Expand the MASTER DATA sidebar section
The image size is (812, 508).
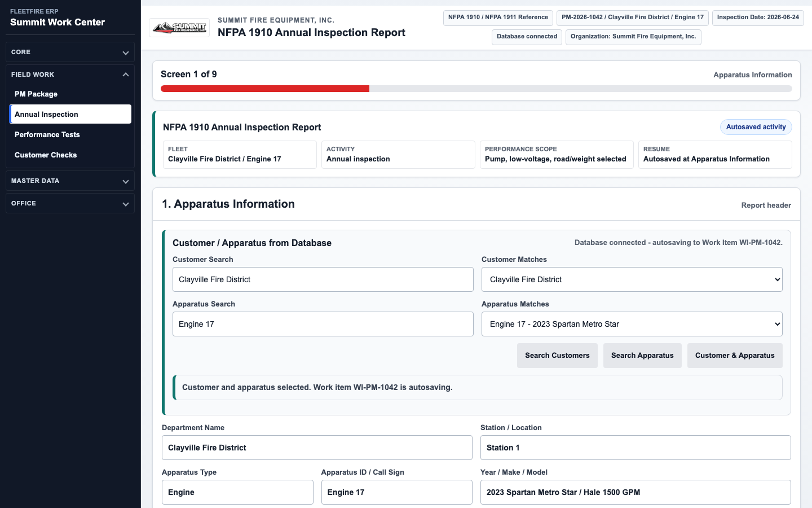pos(70,181)
